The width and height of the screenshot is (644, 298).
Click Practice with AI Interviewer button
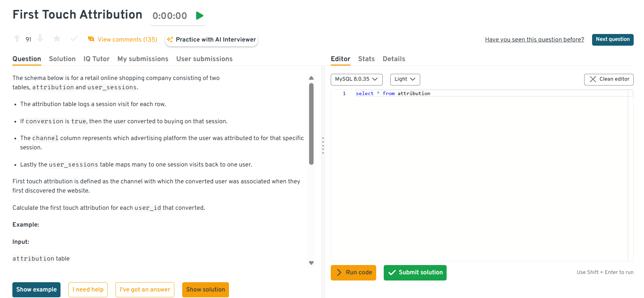(x=211, y=39)
